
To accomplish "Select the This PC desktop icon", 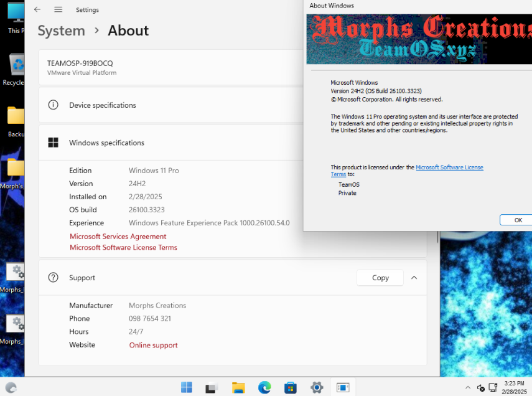I will tap(16, 17).
